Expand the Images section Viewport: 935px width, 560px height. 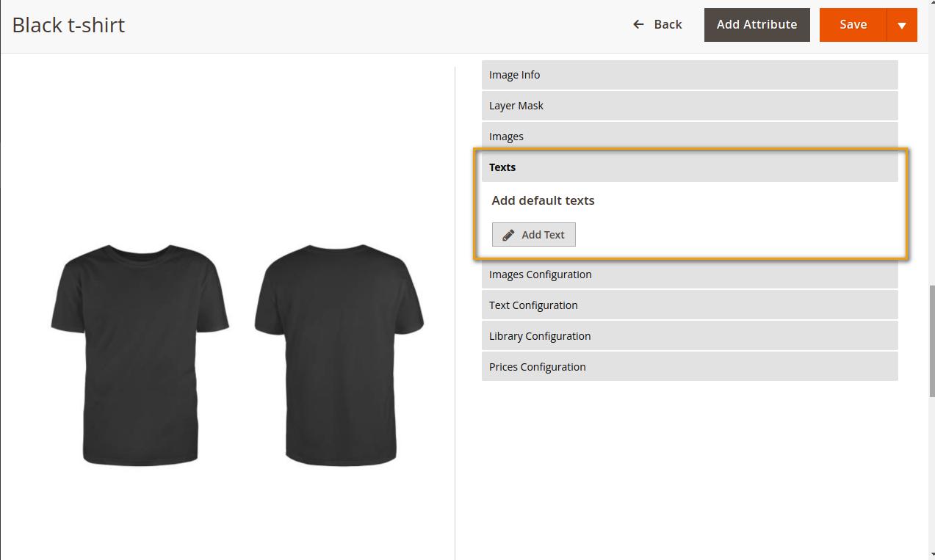[690, 137]
